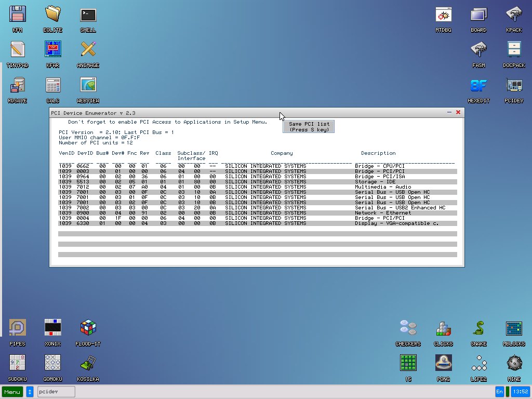This screenshot has width=532, height=399.
Task: Select the Network - Ethernet device row
Action: click(257, 213)
